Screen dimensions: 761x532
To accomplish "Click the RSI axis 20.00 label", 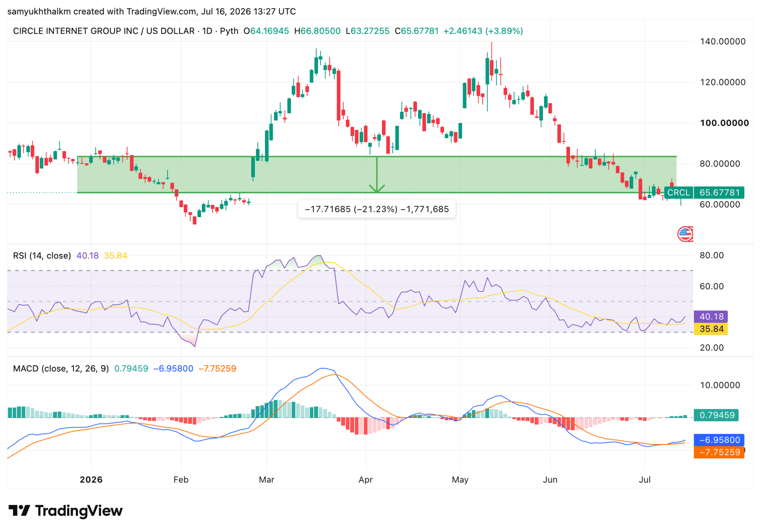I will (x=712, y=348).
